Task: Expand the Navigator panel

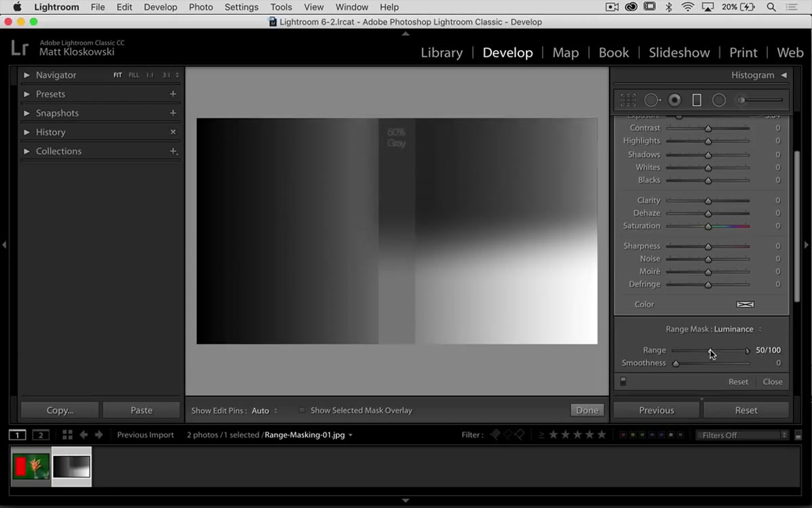Action: [27, 75]
